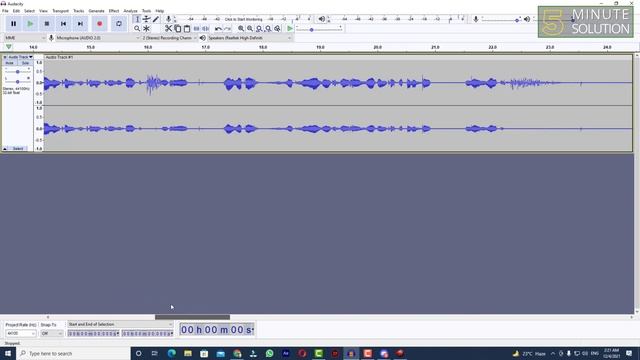Adjust the playback speed slider

click(318, 29)
